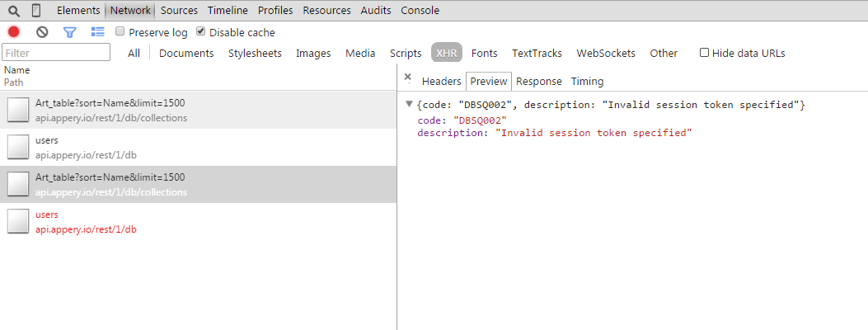Filter requests by WebSockets type
This screenshot has height=330, width=868.
pos(606,53)
